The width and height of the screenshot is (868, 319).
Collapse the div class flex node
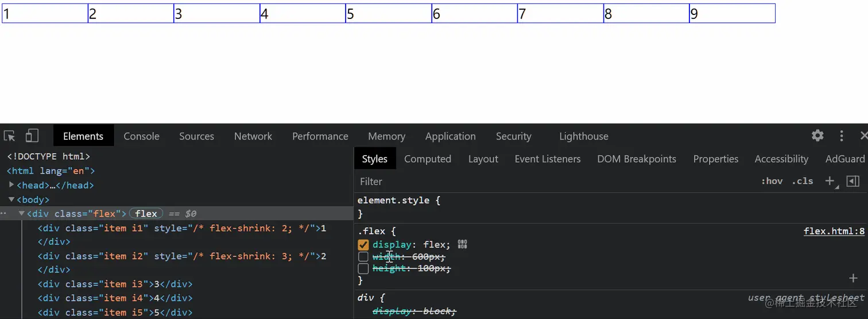click(x=22, y=214)
